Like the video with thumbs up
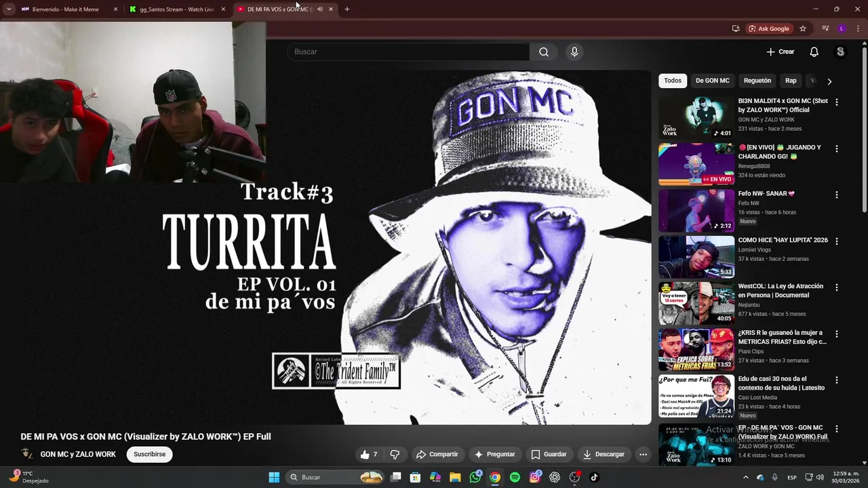Viewport: 868px width, 488px height. [370, 454]
